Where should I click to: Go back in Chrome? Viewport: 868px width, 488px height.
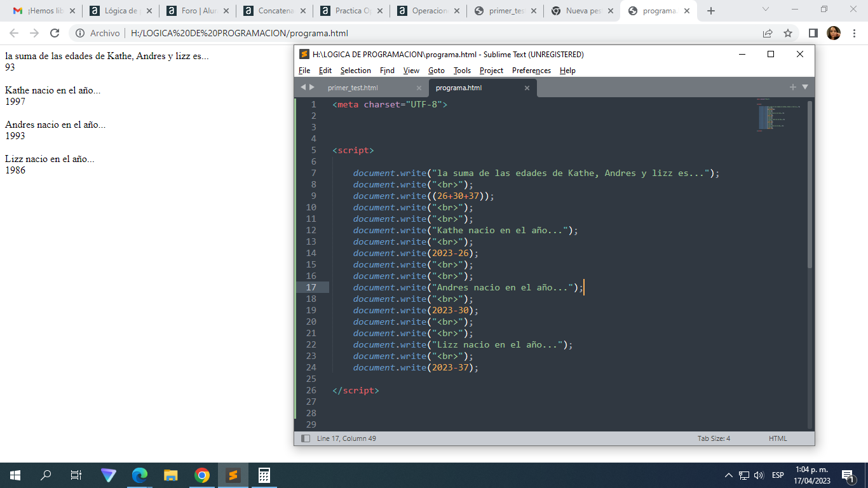click(14, 33)
